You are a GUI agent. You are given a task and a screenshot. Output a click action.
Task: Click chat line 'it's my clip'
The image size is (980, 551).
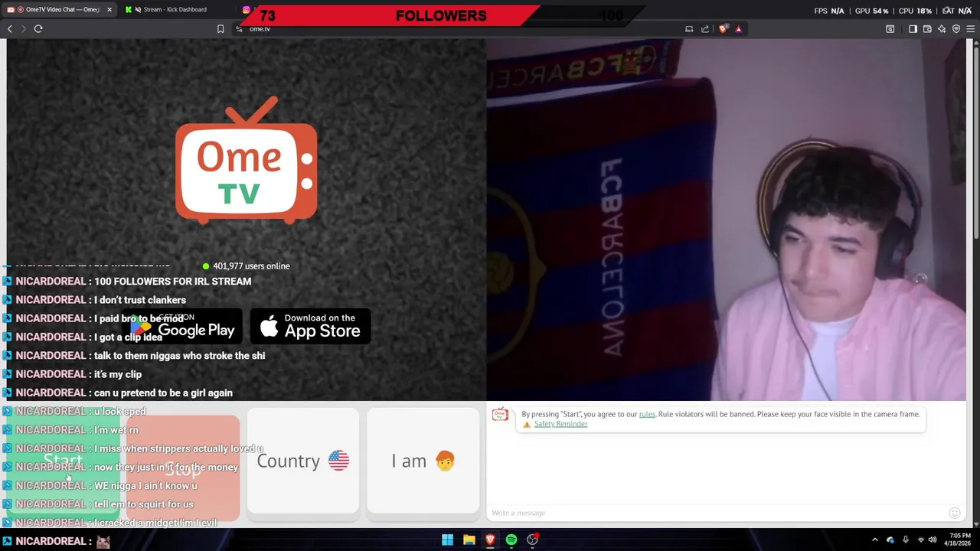click(118, 374)
